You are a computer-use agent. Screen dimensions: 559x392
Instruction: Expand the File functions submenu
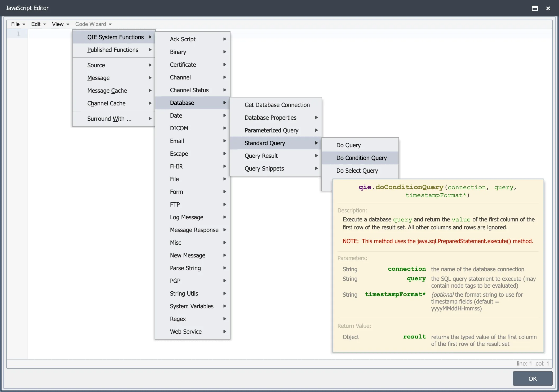(x=193, y=179)
